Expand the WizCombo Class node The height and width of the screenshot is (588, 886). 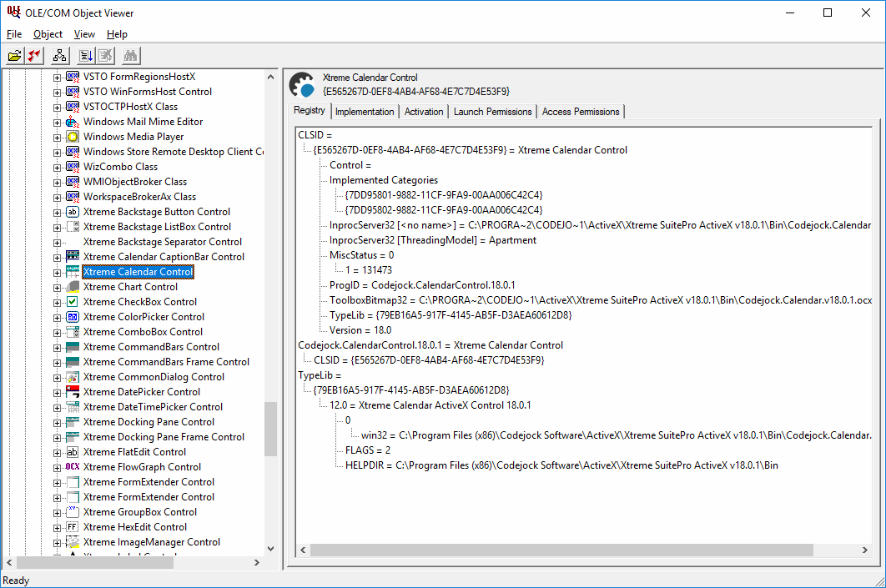click(x=57, y=167)
